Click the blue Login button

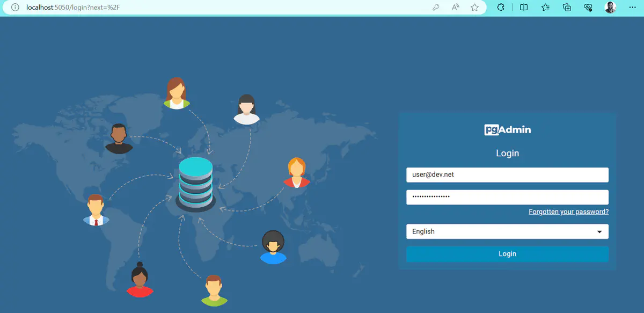pos(507,254)
